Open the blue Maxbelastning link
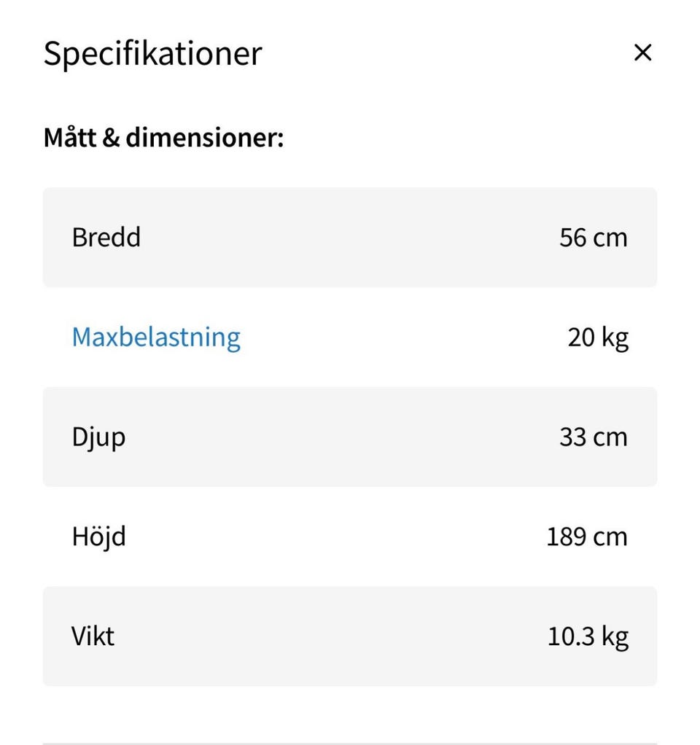The height and width of the screenshot is (745, 700). point(156,337)
